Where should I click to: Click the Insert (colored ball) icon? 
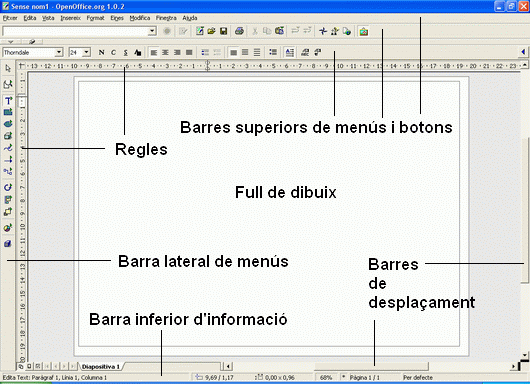(x=8, y=228)
